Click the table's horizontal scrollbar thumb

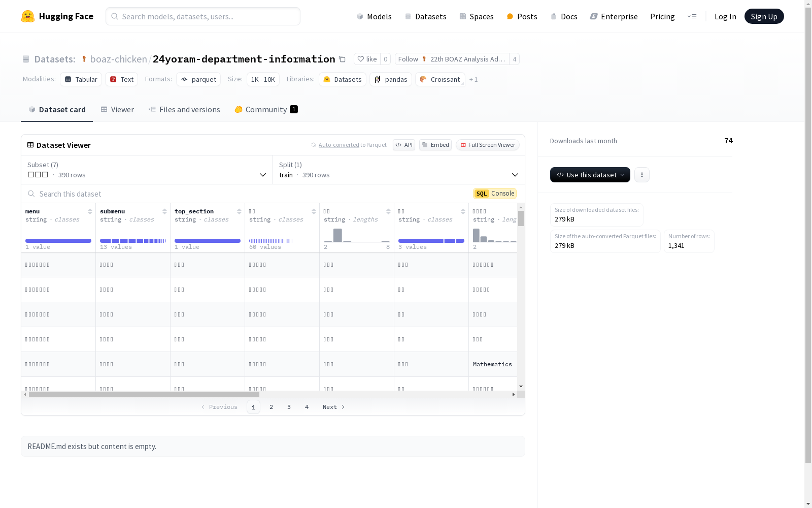coord(144,394)
